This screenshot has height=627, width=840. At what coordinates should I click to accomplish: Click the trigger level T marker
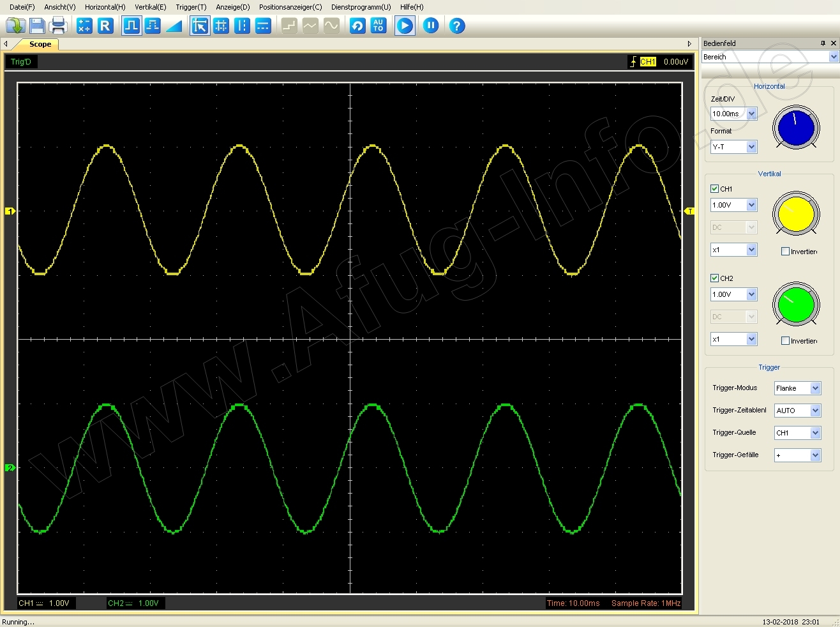point(689,211)
